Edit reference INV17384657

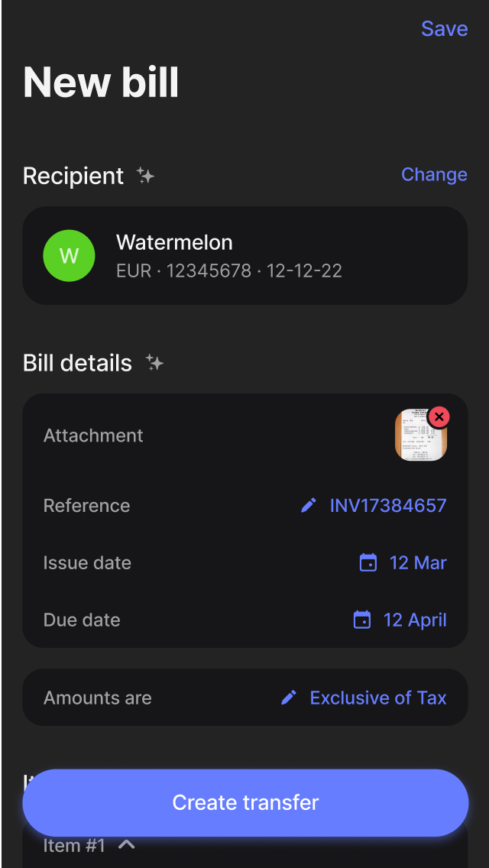tap(387, 505)
